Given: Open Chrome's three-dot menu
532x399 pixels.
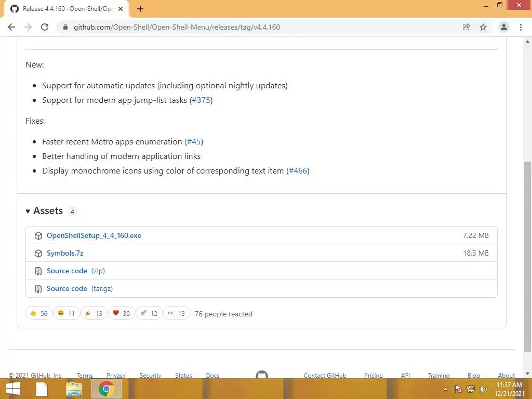Looking at the screenshot, I should click(x=521, y=27).
